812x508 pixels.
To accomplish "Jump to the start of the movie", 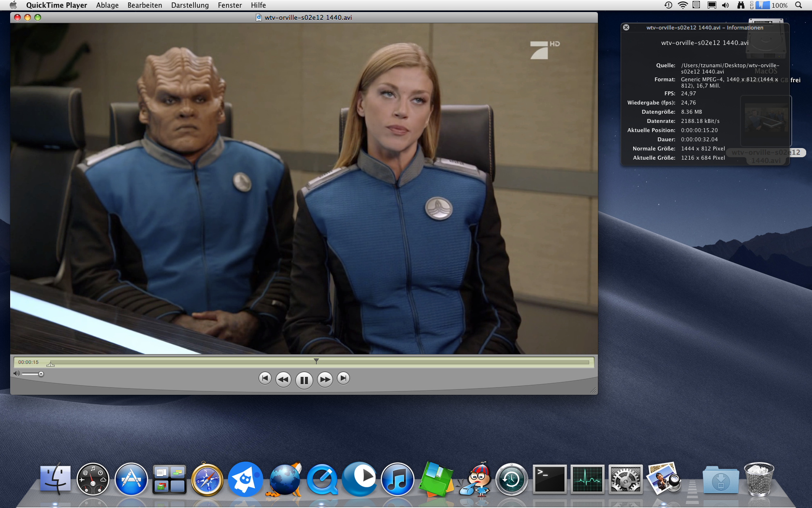I will pyautogui.click(x=265, y=378).
